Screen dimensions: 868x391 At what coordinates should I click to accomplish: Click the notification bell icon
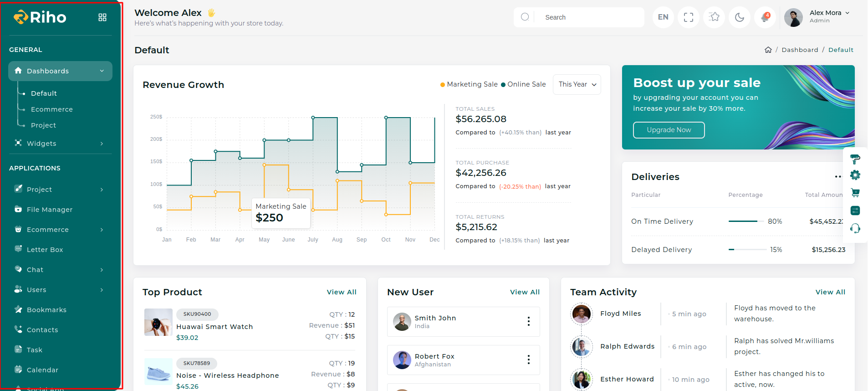tap(765, 17)
